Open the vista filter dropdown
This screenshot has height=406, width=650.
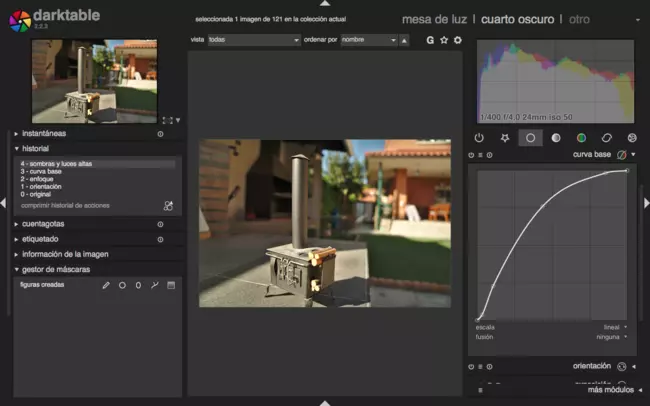tap(254, 40)
